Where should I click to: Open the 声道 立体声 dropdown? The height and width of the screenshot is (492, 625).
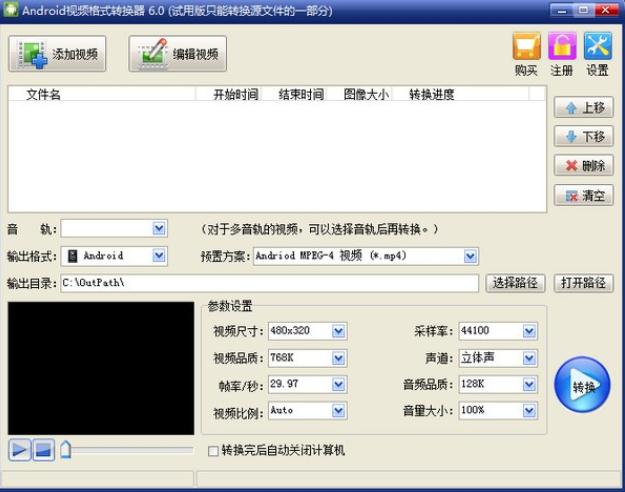[x=498, y=358]
